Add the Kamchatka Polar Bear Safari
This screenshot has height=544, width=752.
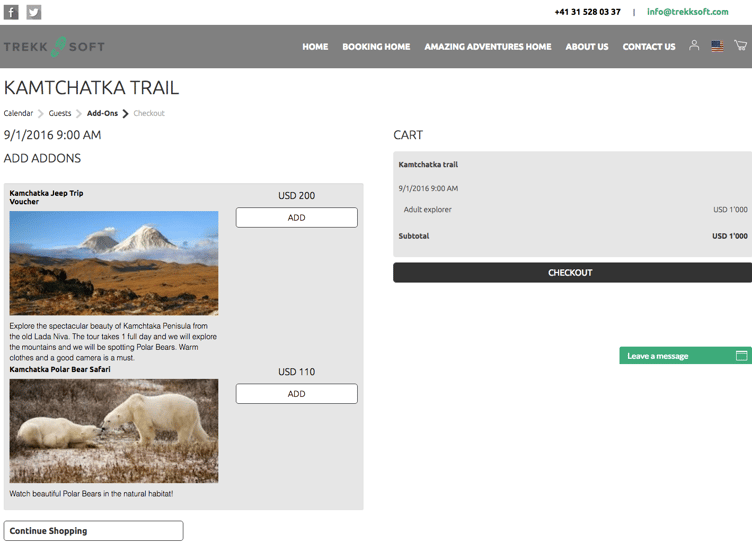click(x=296, y=394)
